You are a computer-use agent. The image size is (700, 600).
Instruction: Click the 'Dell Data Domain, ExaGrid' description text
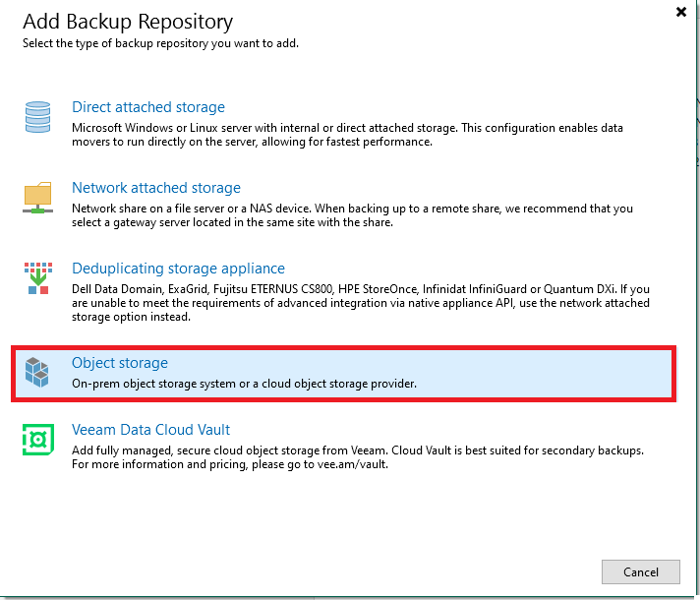pyautogui.click(x=361, y=303)
